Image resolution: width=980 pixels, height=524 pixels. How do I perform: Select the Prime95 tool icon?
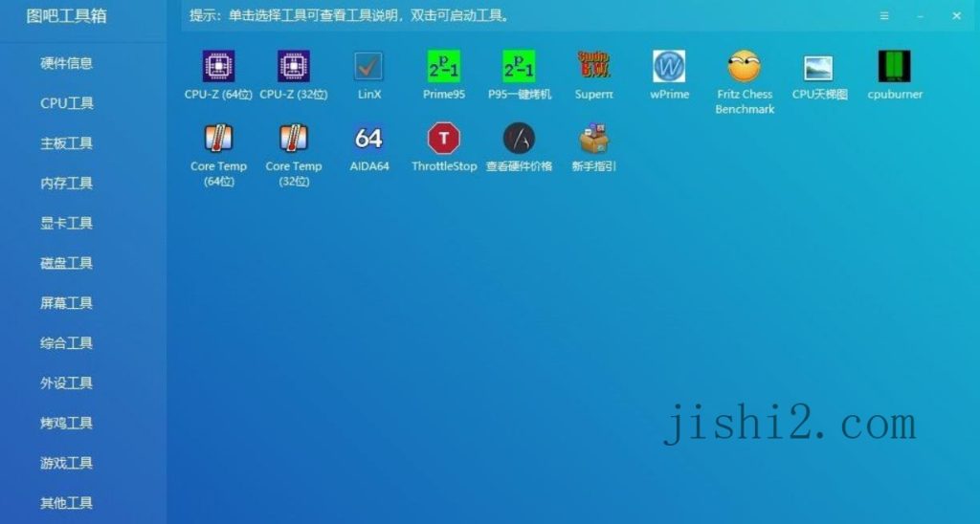tap(444, 66)
